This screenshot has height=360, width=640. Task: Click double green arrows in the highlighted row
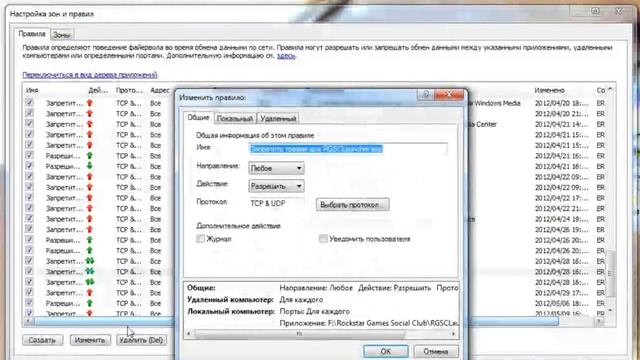[90, 271]
